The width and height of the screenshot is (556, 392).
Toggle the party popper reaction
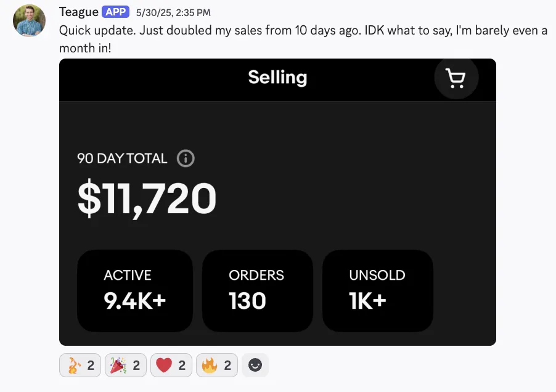point(126,365)
